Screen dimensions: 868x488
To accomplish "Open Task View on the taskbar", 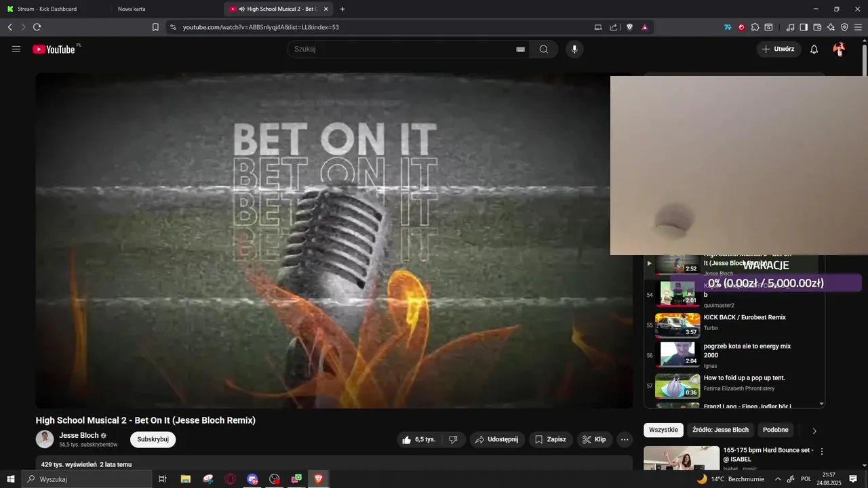I will [x=163, y=479].
